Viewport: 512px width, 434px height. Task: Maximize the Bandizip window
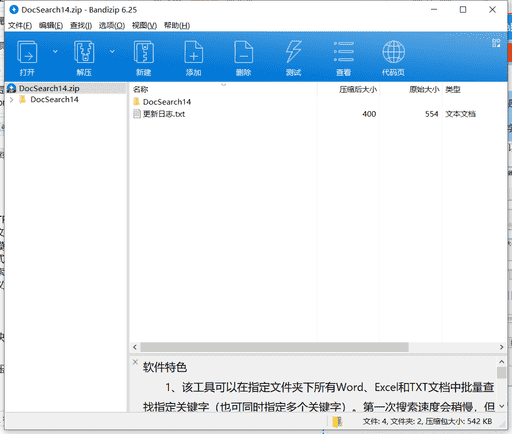pyautogui.click(x=463, y=10)
